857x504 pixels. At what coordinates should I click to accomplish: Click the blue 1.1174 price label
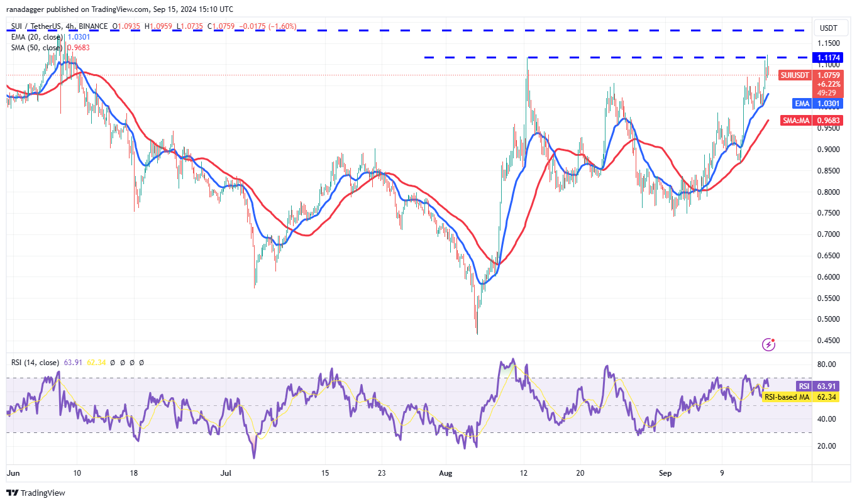[x=829, y=57]
